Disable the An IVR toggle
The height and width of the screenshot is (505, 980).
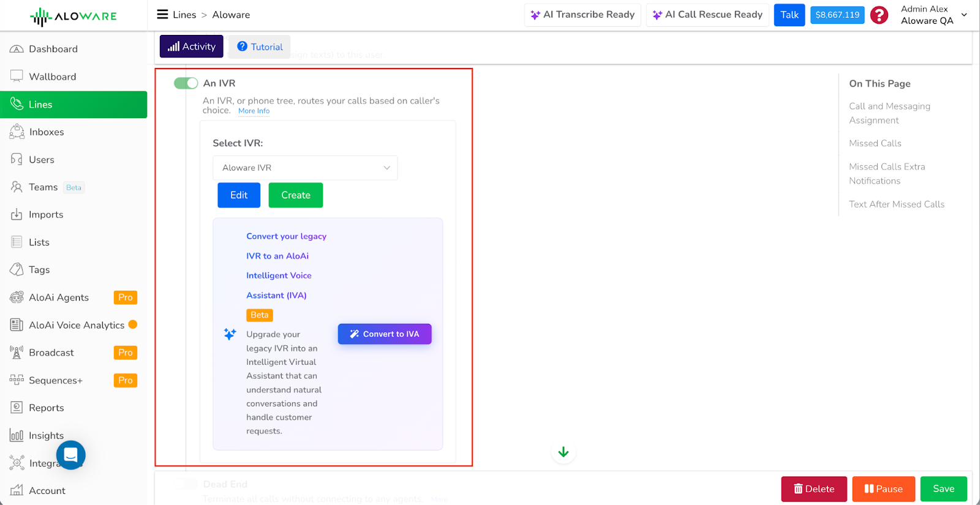(x=186, y=83)
